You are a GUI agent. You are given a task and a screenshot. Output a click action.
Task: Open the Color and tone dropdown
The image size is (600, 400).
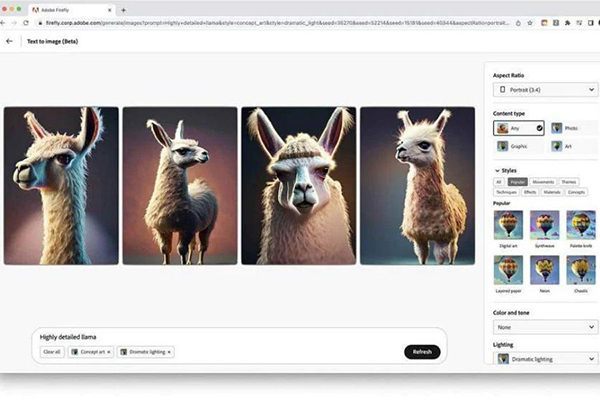click(x=546, y=327)
